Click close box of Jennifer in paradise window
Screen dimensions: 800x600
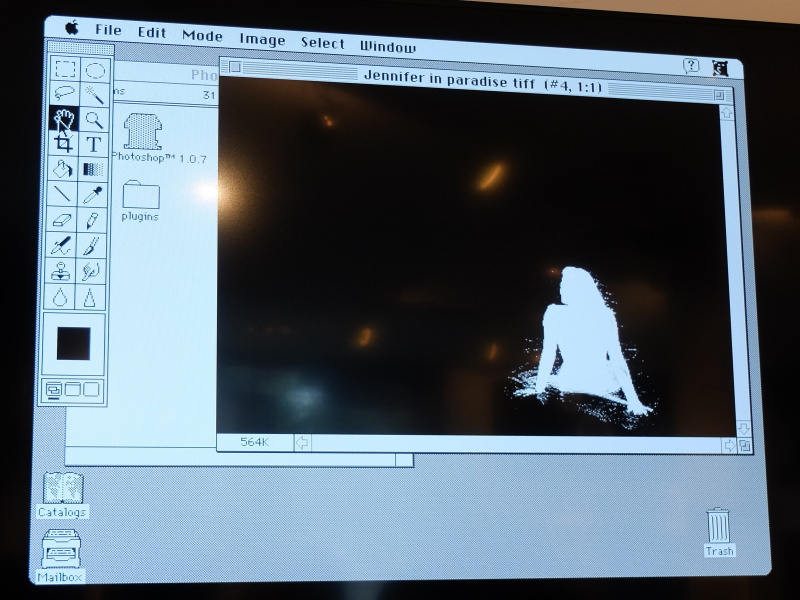tap(235, 67)
